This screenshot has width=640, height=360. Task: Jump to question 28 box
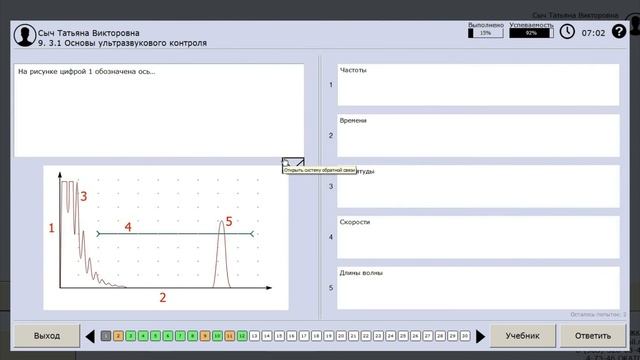[440, 336]
